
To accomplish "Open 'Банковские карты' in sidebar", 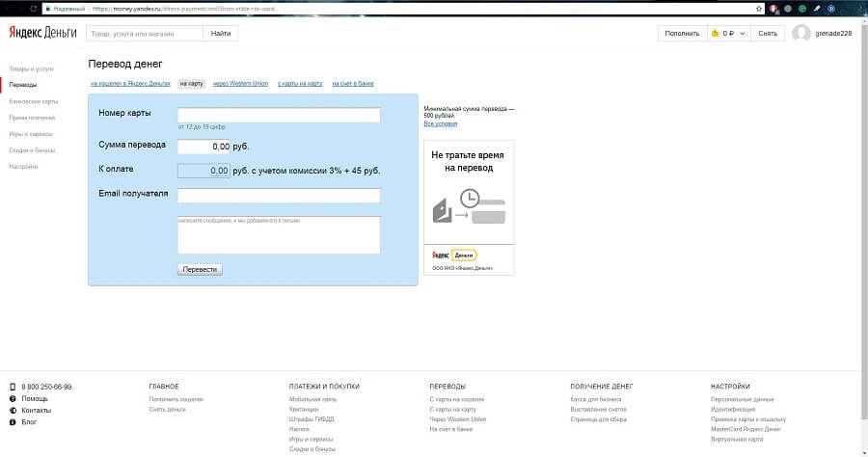I will 33,102.
